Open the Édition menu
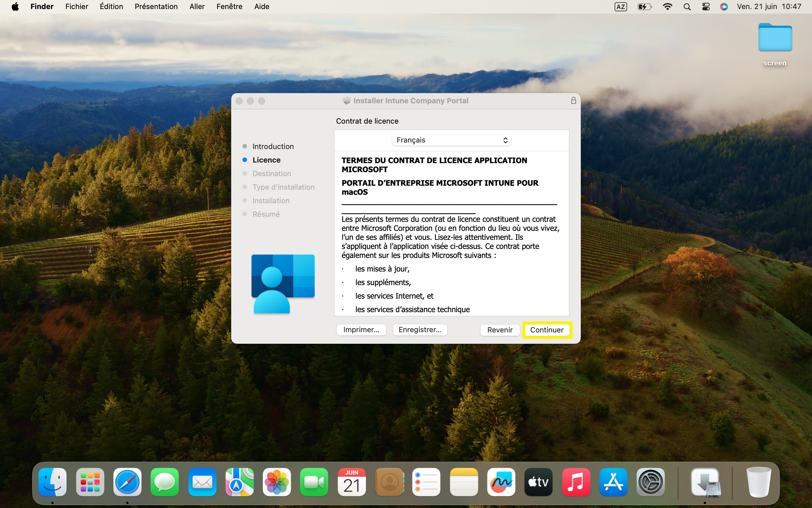 (111, 7)
